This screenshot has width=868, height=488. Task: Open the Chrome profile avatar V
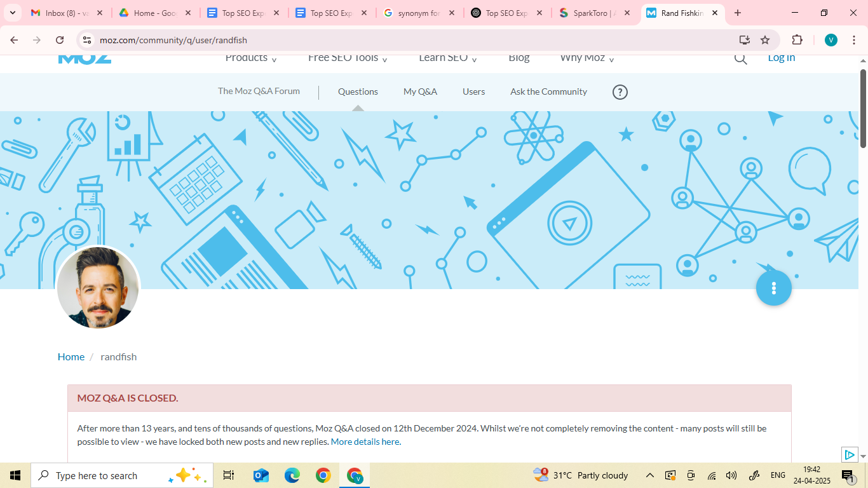831,40
